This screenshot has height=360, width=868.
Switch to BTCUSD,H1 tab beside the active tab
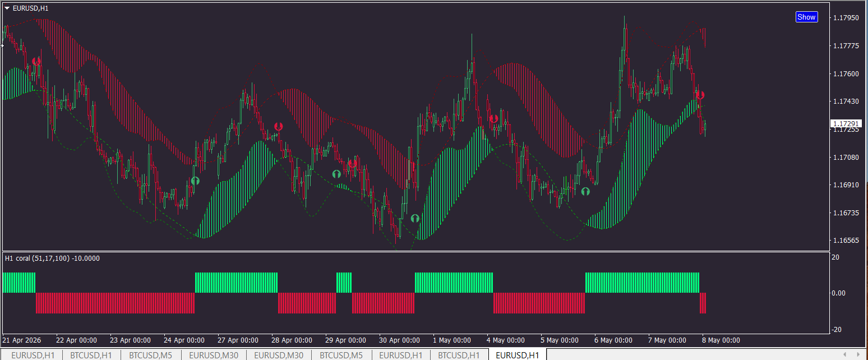click(x=459, y=355)
